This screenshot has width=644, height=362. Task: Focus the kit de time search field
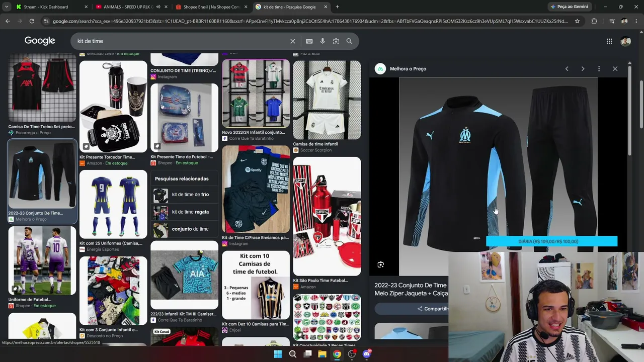click(181, 41)
